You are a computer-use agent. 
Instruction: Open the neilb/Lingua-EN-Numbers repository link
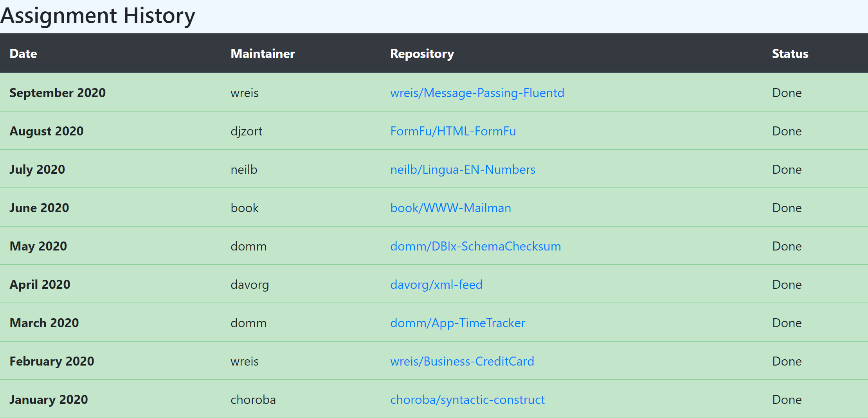pos(463,169)
